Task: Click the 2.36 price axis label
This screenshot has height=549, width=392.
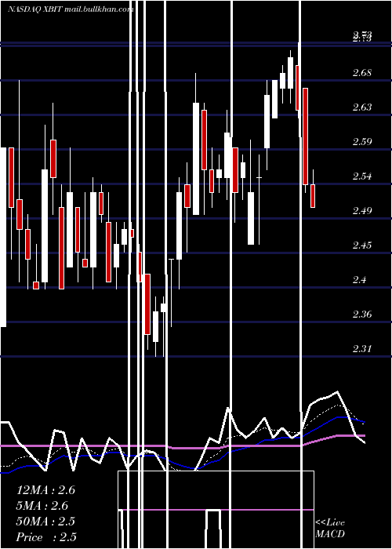Action: (362, 314)
